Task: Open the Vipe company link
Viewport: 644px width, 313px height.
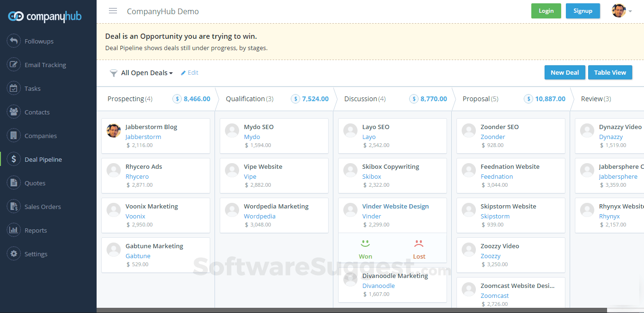Action: pos(250,176)
